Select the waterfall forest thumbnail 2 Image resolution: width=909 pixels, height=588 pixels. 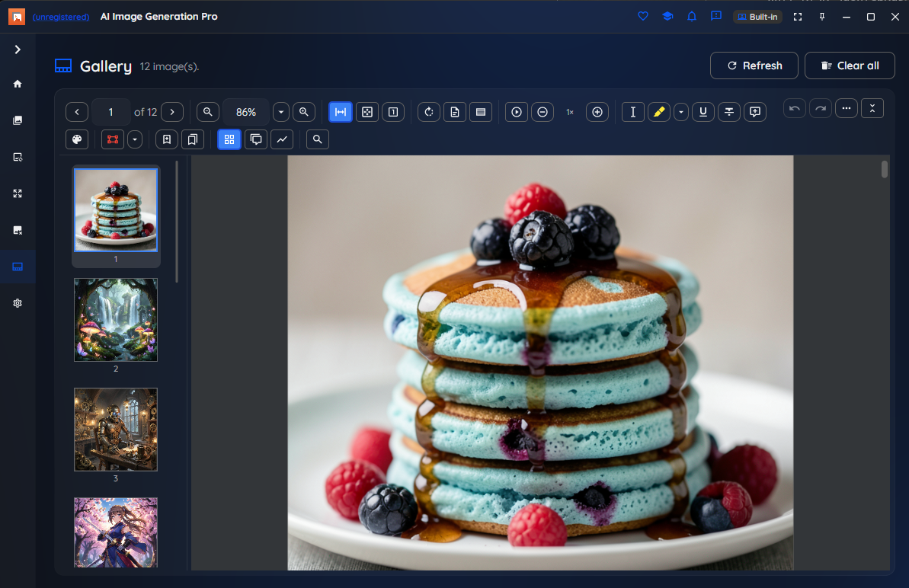click(x=116, y=320)
